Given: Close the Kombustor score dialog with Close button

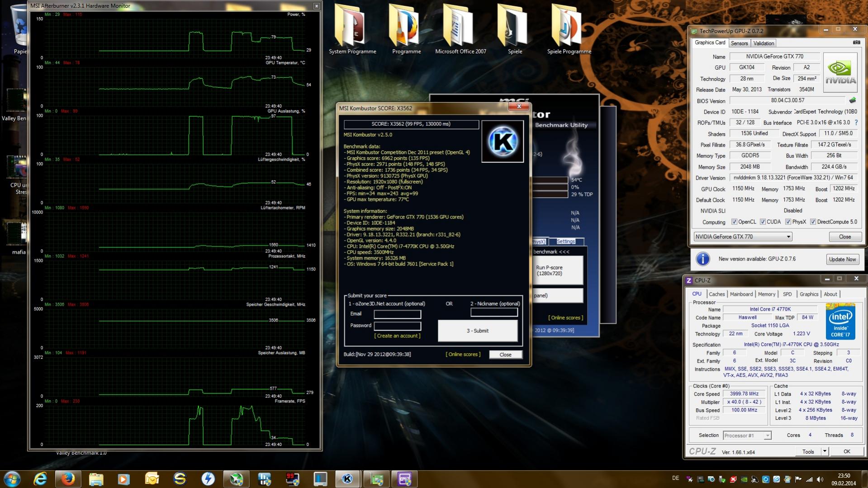Looking at the screenshot, I should click(x=505, y=355).
